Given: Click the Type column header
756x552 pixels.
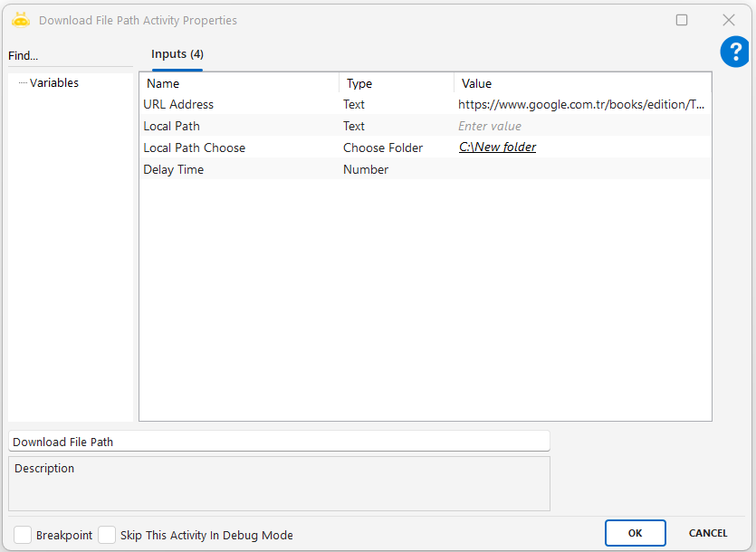Looking at the screenshot, I should click(396, 83).
